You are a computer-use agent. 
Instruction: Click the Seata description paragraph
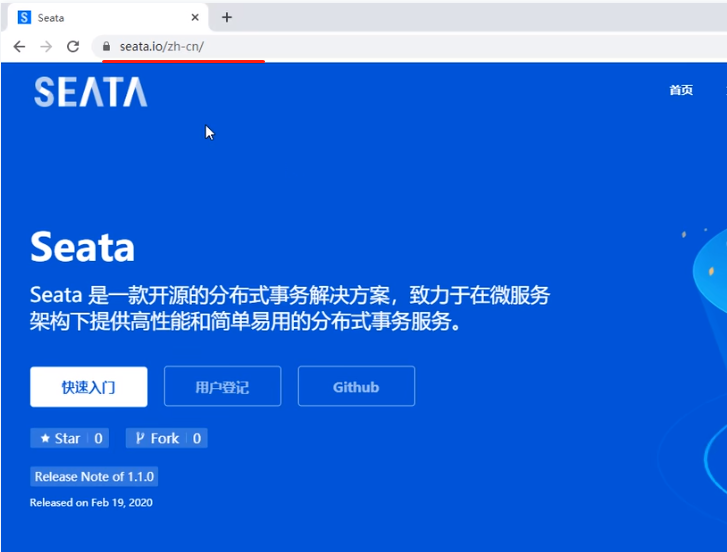pos(290,308)
